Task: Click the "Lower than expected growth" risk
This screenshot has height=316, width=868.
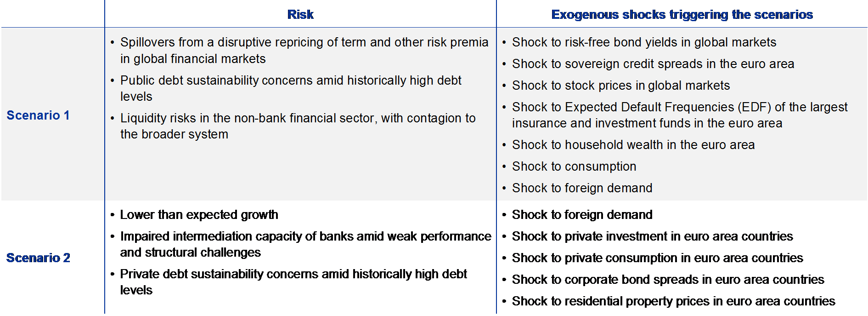Action: pyautogui.click(x=199, y=215)
